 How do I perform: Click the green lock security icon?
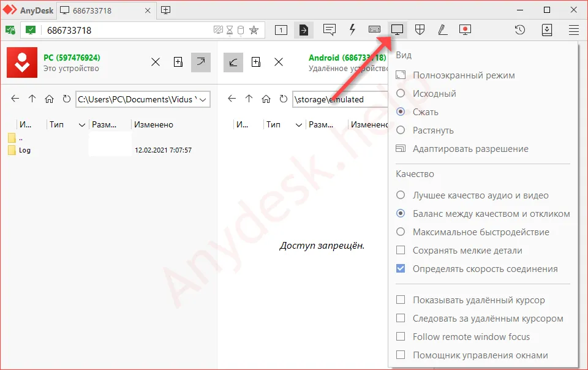tap(10, 30)
